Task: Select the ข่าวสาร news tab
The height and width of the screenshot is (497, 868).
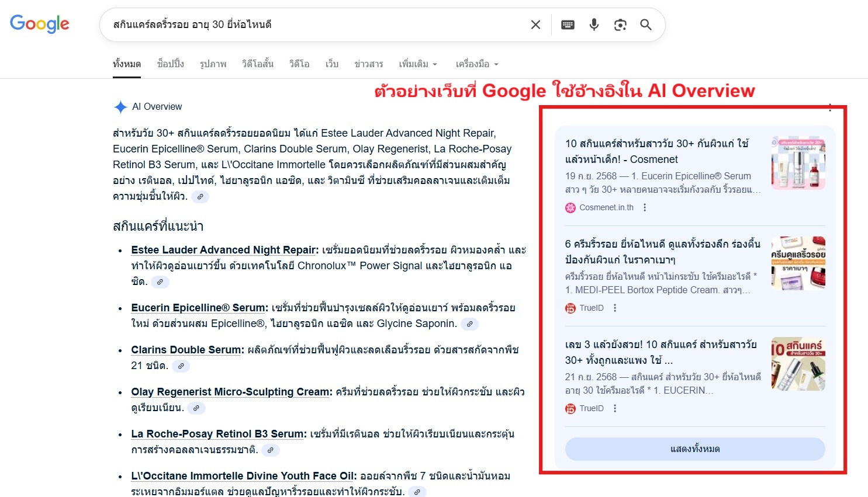Action: coord(368,64)
